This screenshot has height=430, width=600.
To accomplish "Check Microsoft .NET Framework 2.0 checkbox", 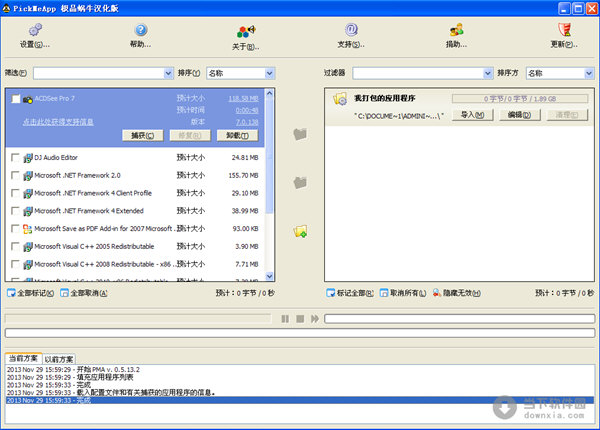I will 15,175.
